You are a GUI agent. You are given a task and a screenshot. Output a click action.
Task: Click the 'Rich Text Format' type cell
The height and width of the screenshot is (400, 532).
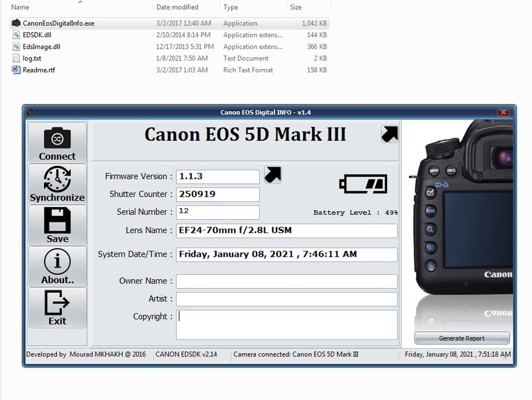[x=248, y=70]
